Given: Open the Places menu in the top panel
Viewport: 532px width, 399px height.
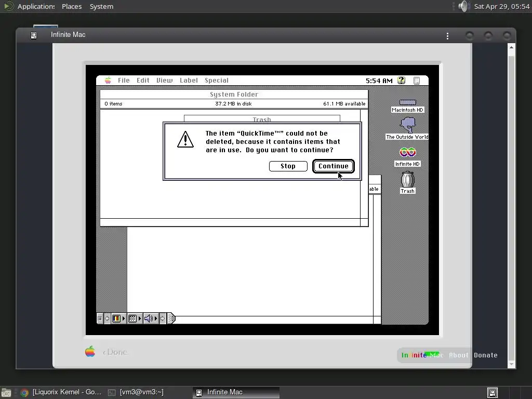Looking at the screenshot, I should pyautogui.click(x=72, y=6).
